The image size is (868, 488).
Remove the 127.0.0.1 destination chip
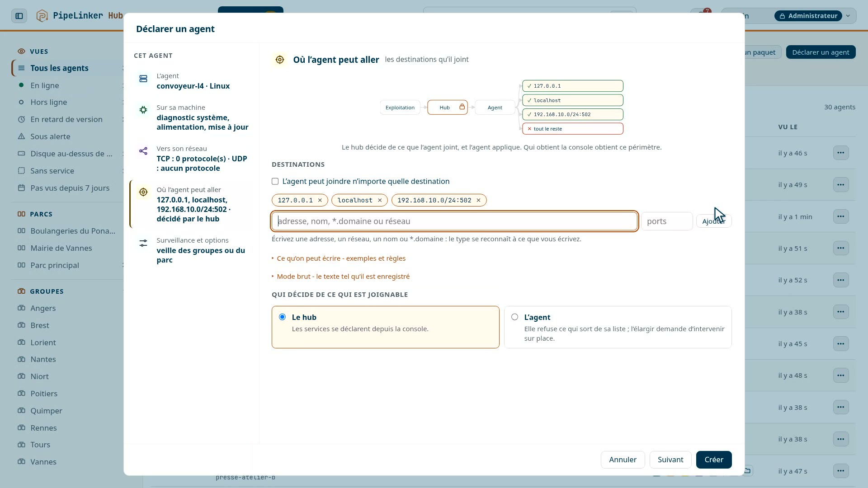tap(320, 200)
